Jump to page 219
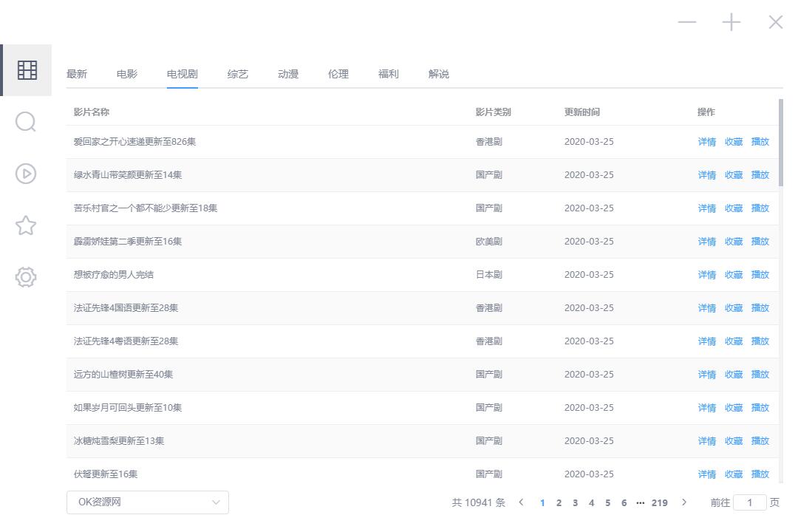798x532 pixels. pyautogui.click(x=660, y=502)
